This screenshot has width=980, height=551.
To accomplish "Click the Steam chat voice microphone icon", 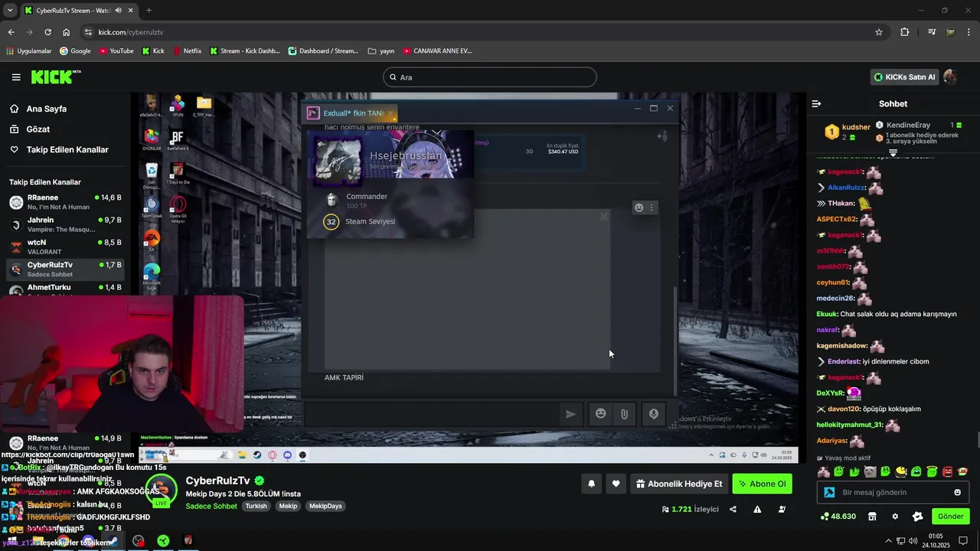I will [x=654, y=414].
